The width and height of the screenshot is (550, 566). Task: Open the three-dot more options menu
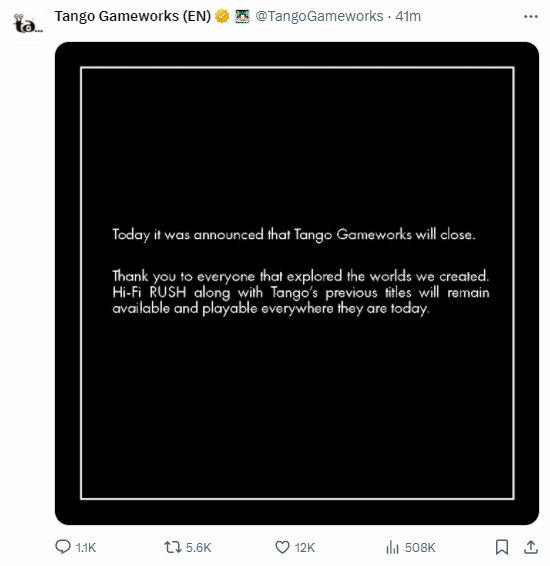(531, 17)
